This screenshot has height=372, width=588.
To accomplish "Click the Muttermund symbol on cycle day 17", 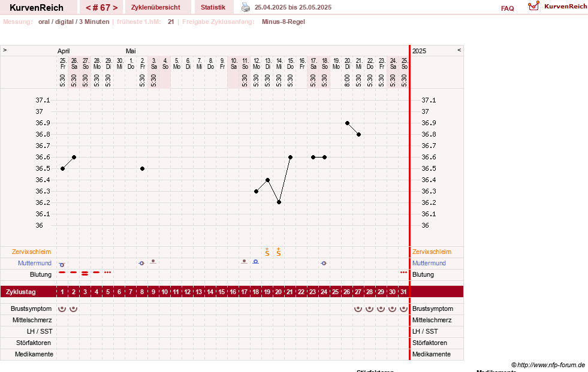I will (244, 262).
